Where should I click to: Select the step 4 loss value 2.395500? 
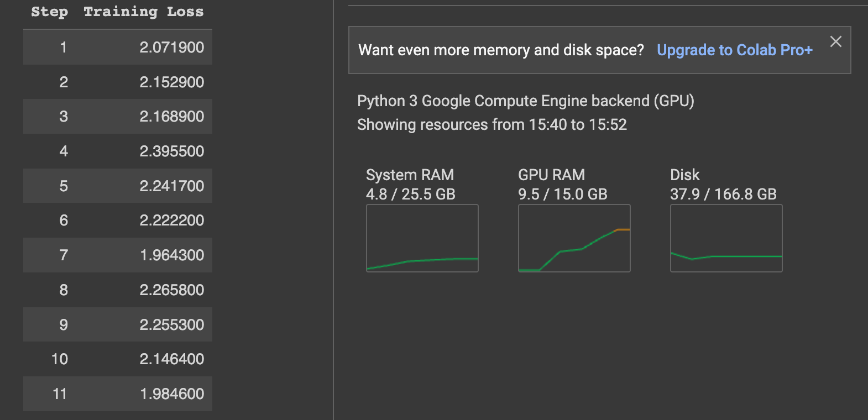point(171,151)
